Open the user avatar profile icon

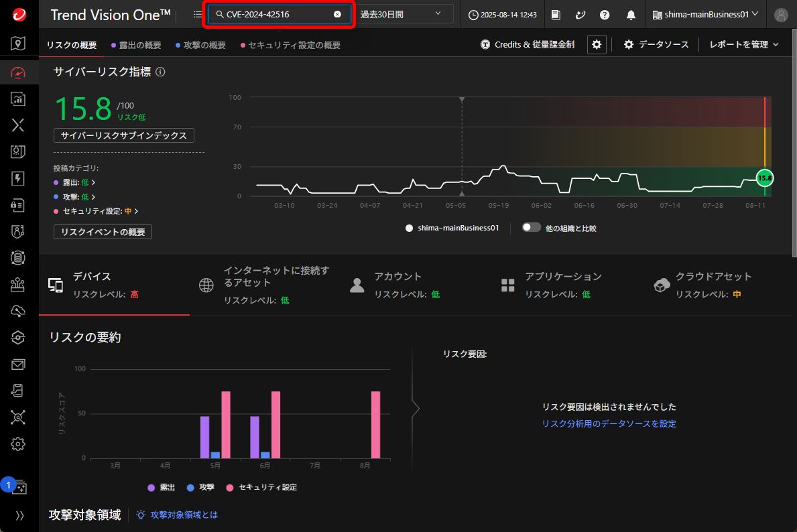781,15
